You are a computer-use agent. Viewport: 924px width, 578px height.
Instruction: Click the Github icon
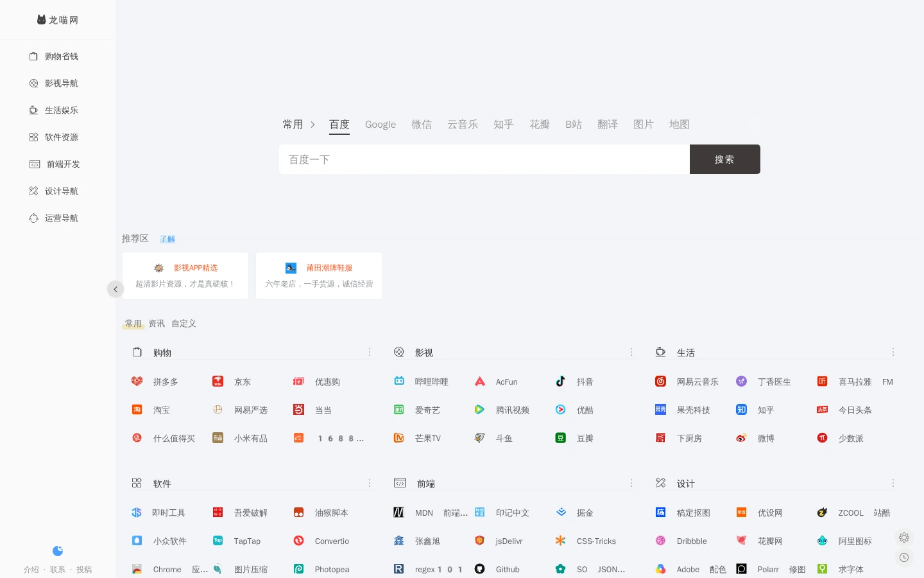coord(479,569)
